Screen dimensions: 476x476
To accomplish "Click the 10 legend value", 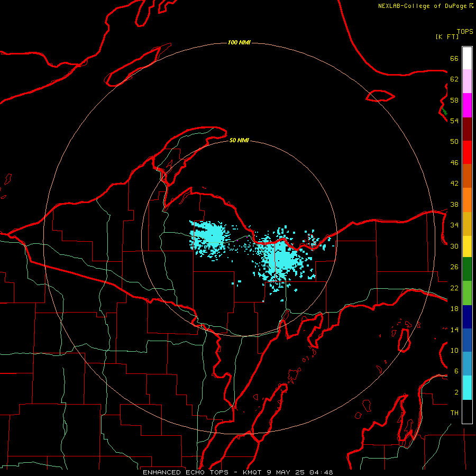I will 454,350.
